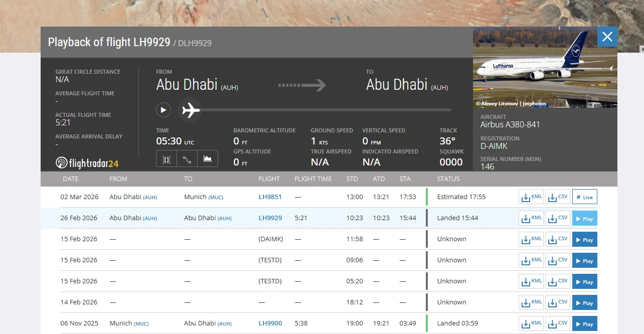The width and height of the screenshot is (644, 334).
Task: Open the altitude graph chart icon
Action: tap(208, 159)
